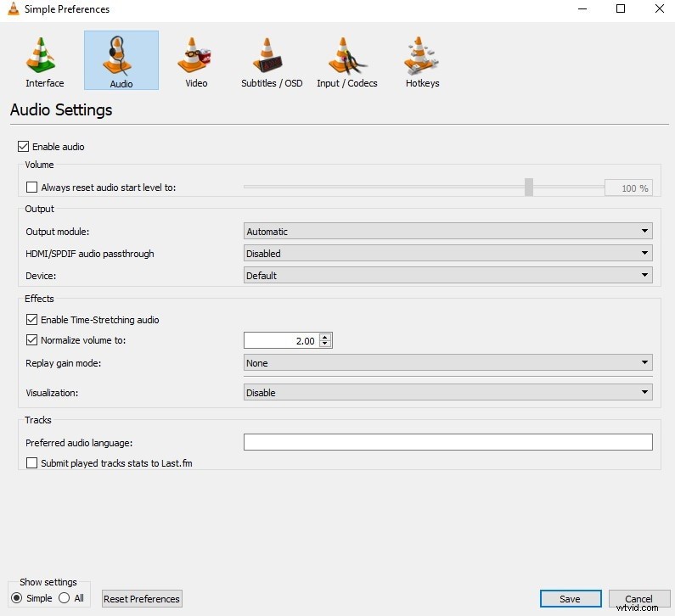Open the Hotkeys preferences category
The width and height of the screenshot is (675, 616).
pyautogui.click(x=422, y=61)
